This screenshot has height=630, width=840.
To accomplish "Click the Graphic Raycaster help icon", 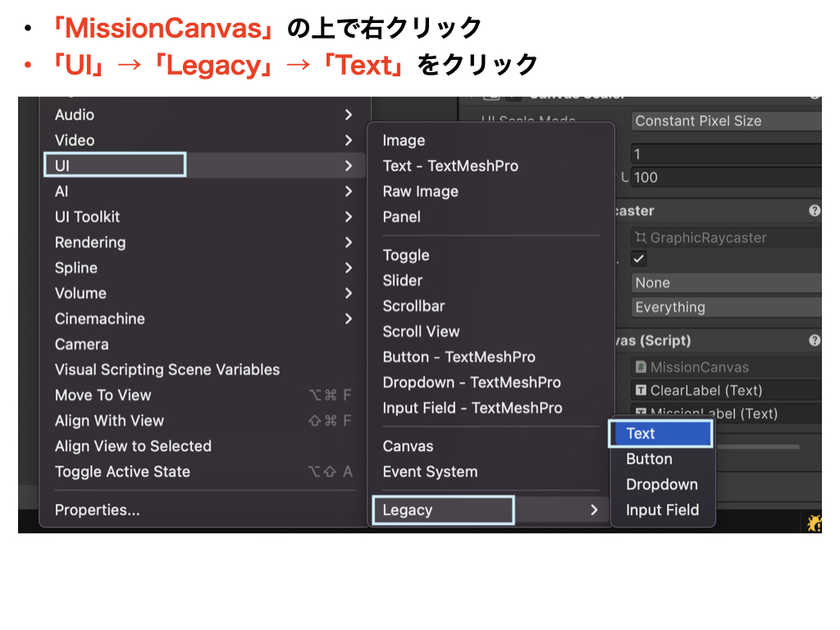I will (x=814, y=211).
